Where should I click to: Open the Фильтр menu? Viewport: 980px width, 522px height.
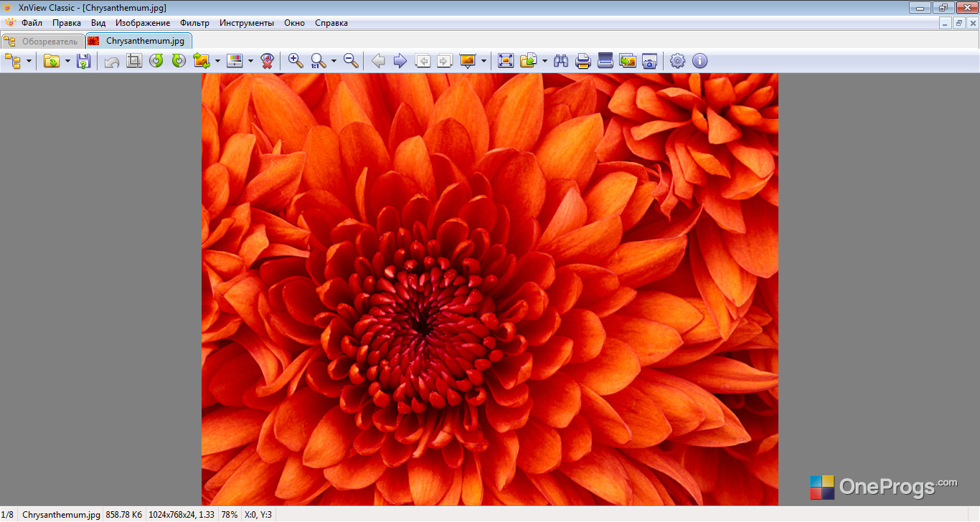click(x=195, y=23)
